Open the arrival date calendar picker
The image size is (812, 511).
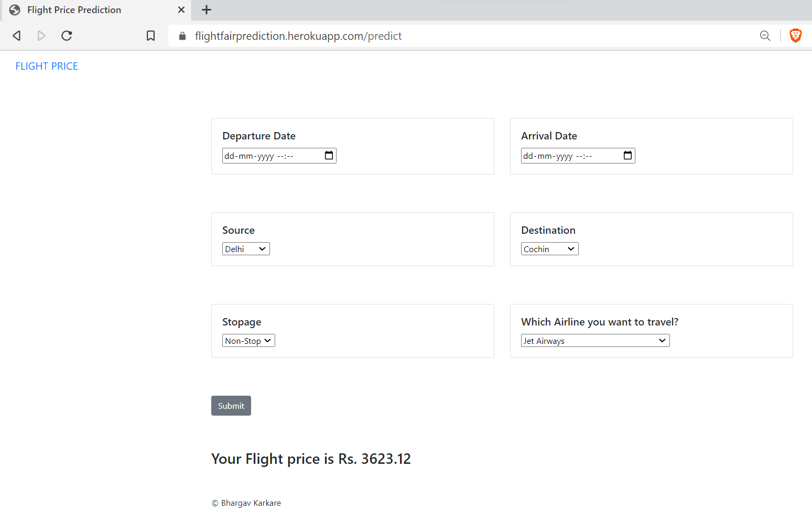pos(627,155)
